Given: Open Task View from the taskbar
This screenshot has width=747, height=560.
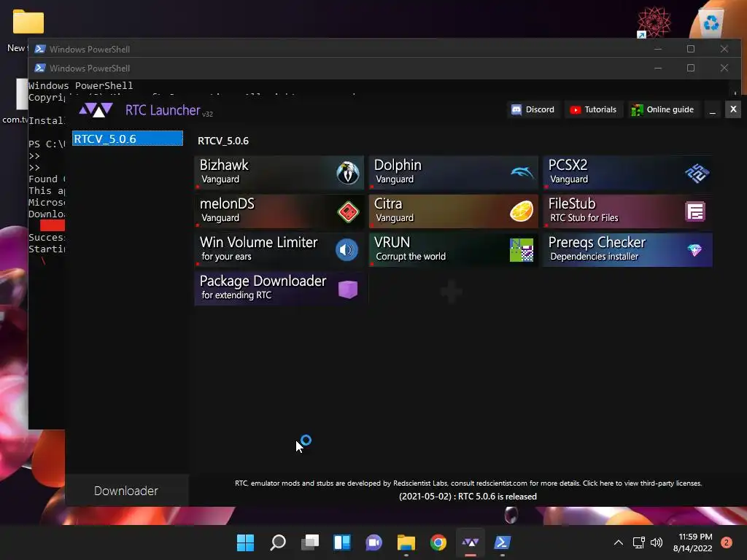Looking at the screenshot, I should [310, 542].
